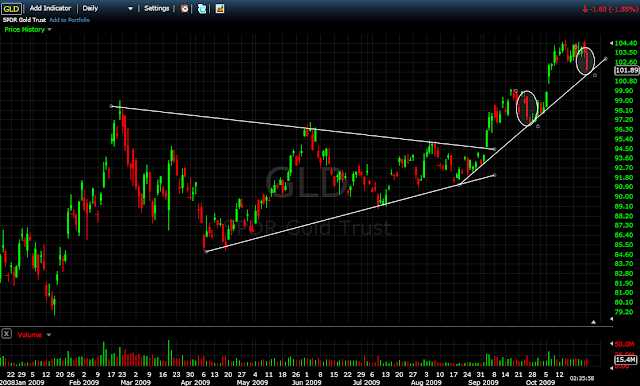Close the Volume panel with X icon
Screen dimensions: 640x386
pos(6,334)
